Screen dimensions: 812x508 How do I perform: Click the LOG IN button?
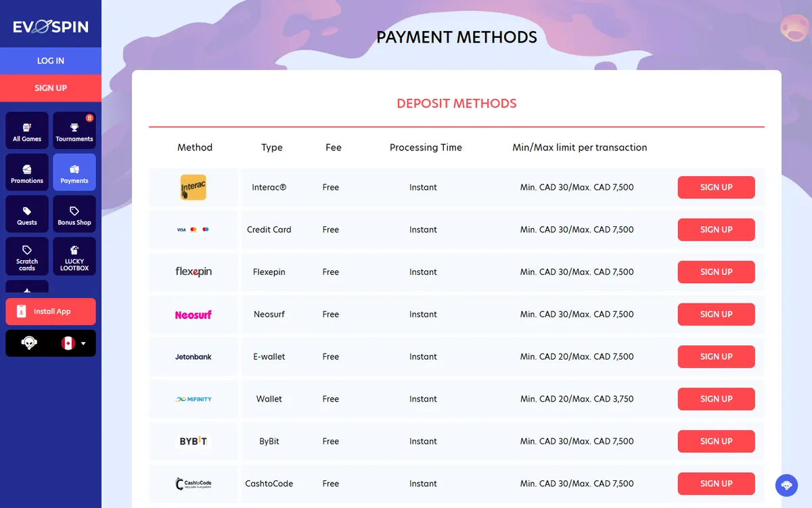coord(51,61)
